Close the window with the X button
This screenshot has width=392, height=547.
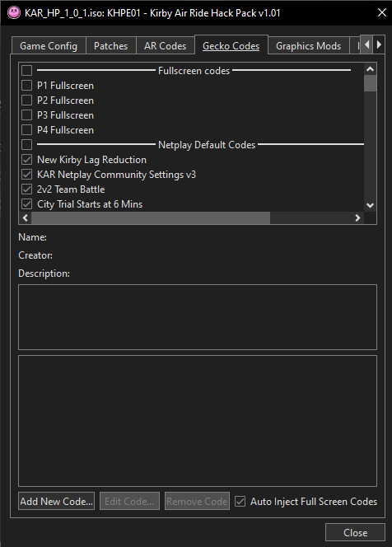(x=382, y=13)
